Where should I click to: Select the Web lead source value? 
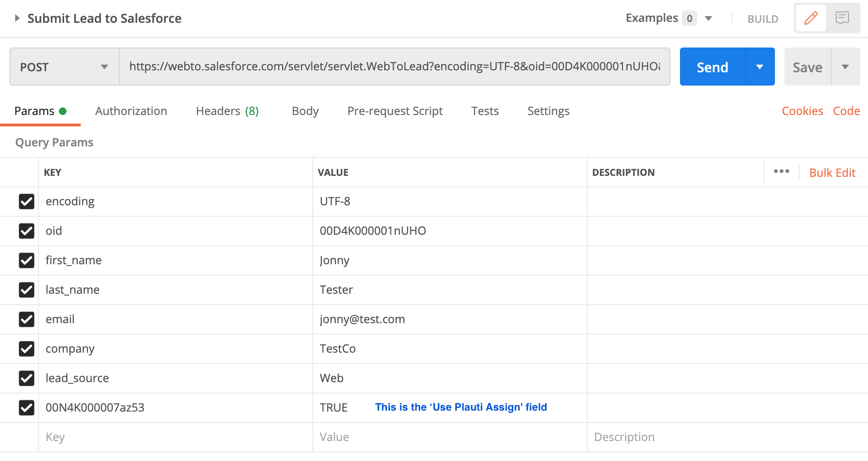tap(450, 378)
